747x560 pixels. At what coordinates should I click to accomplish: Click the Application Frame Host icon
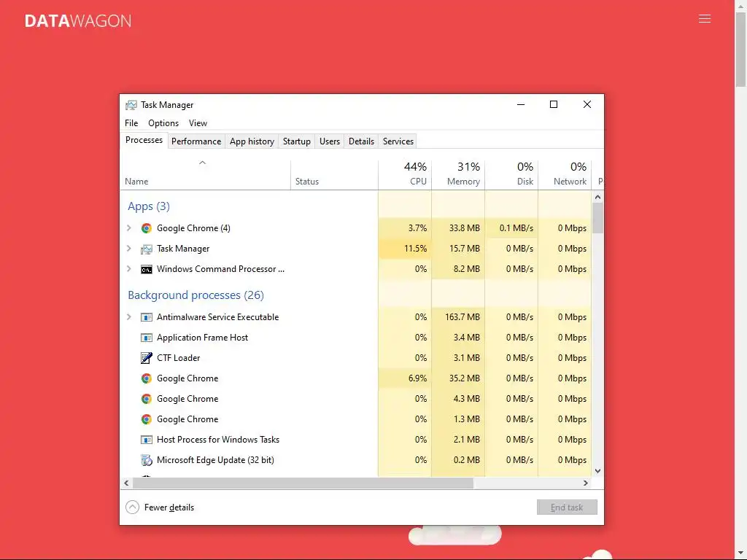[146, 338]
